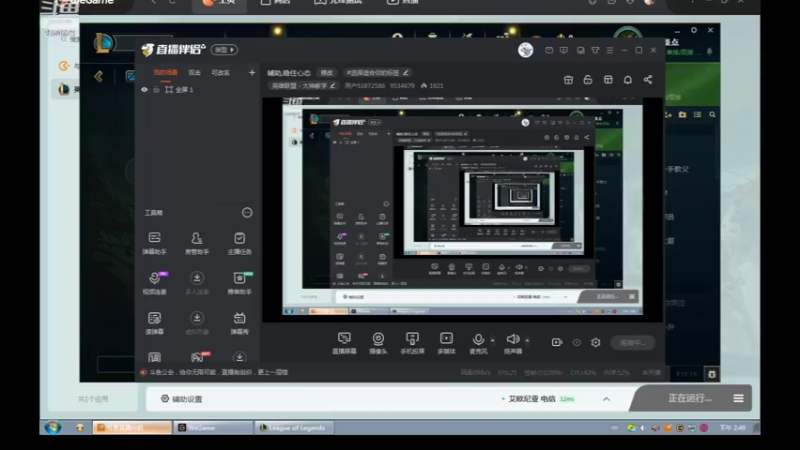
Task: Expand microphone options arrow
Action: 492,340
